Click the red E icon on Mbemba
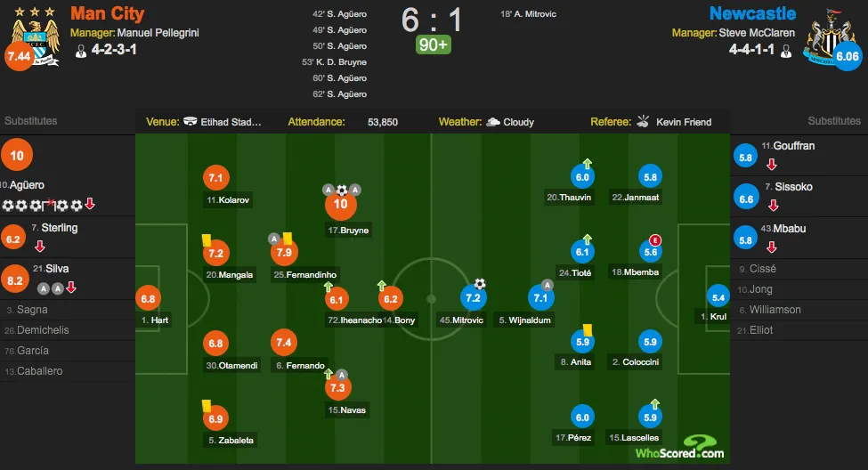Screen dimensions: 868x470 (x=655, y=240)
